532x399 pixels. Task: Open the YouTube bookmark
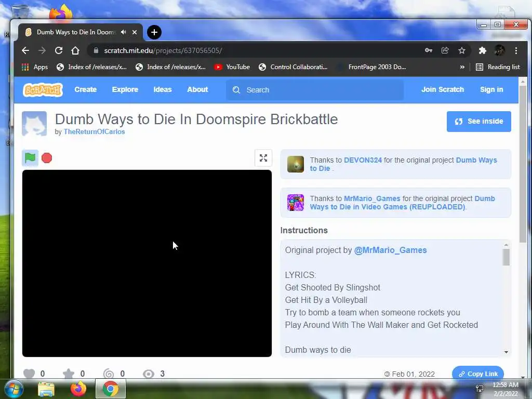[232, 67]
